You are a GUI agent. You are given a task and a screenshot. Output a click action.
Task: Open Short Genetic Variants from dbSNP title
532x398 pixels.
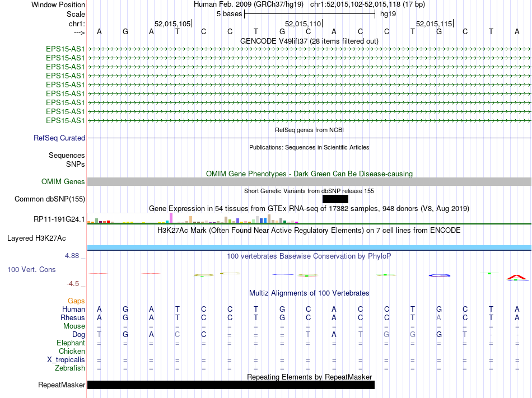tap(309, 191)
